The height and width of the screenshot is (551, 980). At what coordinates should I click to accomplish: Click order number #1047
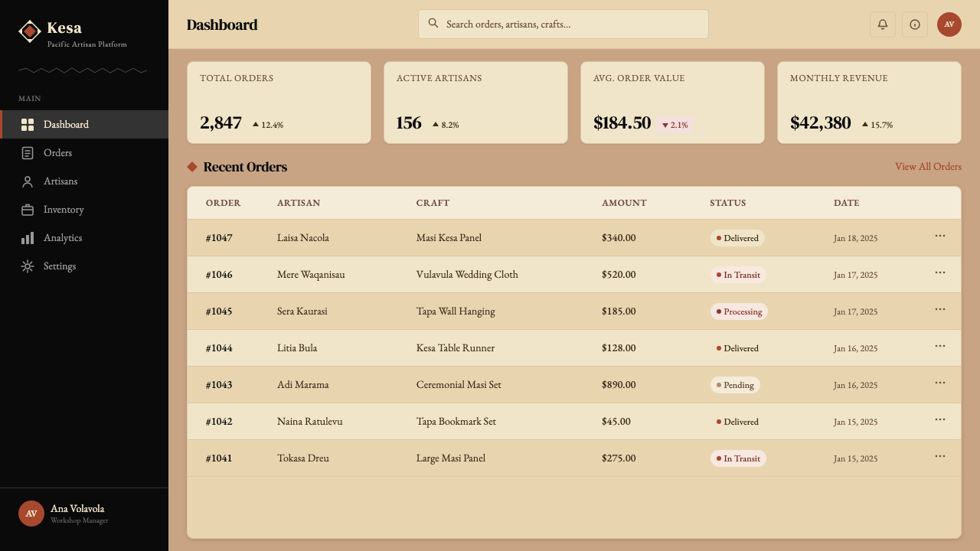tap(219, 238)
